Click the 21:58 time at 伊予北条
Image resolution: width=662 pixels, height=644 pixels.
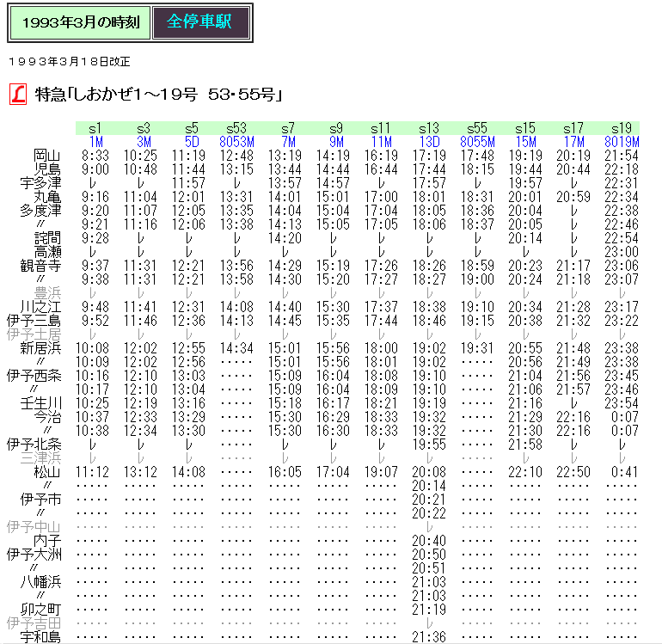[525, 445]
